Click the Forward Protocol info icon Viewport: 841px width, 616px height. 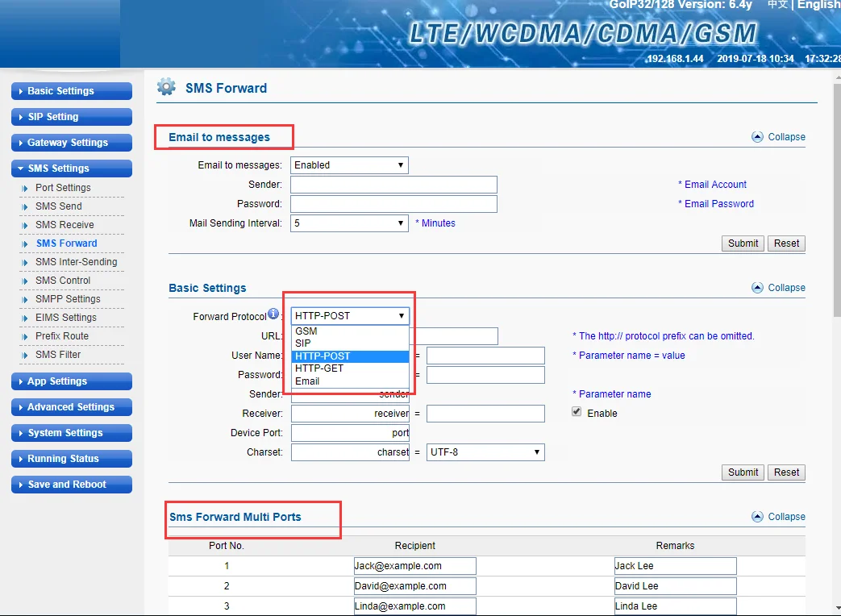tap(273, 314)
